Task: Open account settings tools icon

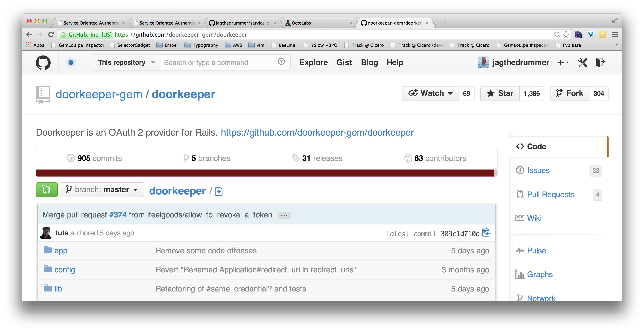Action: pyautogui.click(x=582, y=63)
